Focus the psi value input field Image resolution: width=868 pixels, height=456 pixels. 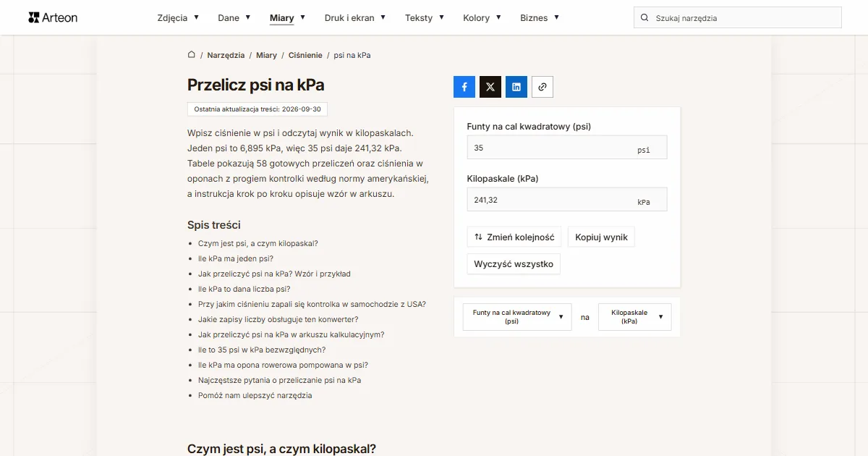[567, 148]
